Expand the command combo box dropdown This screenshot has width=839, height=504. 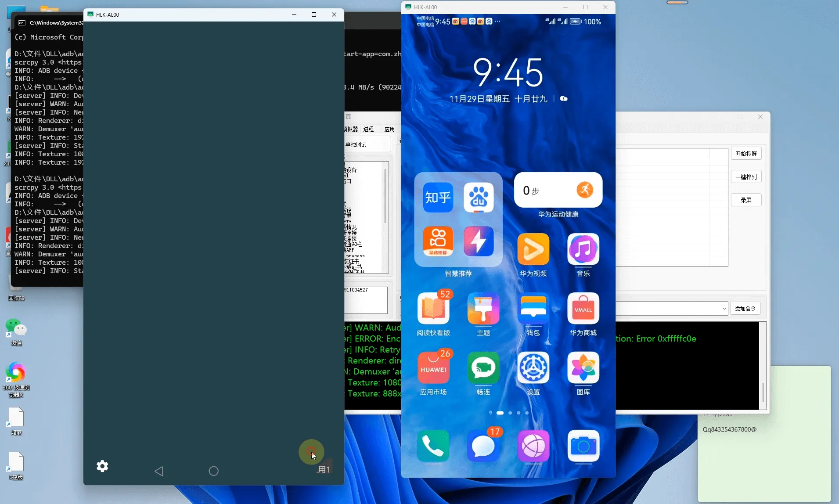coord(724,309)
